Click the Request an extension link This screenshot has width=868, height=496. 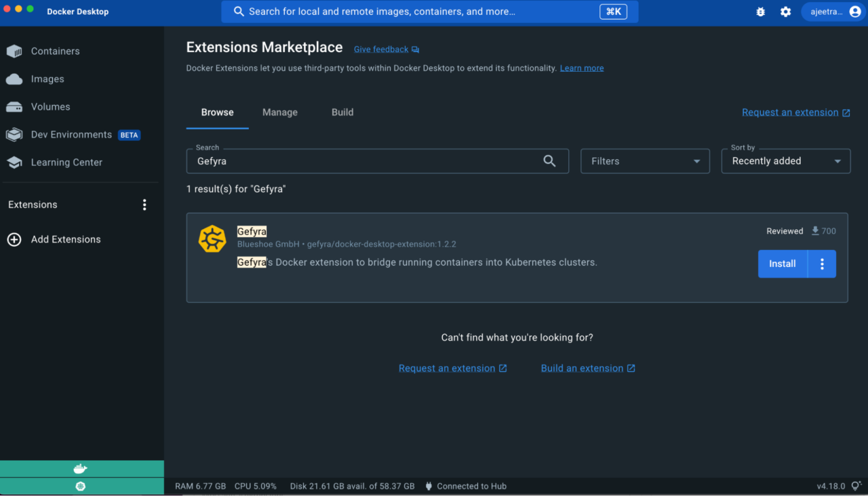click(x=791, y=112)
